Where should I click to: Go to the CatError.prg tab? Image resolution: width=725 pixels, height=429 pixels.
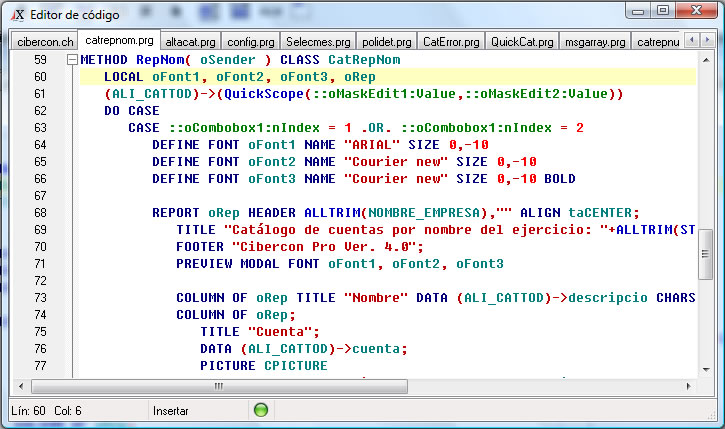click(x=450, y=42)
